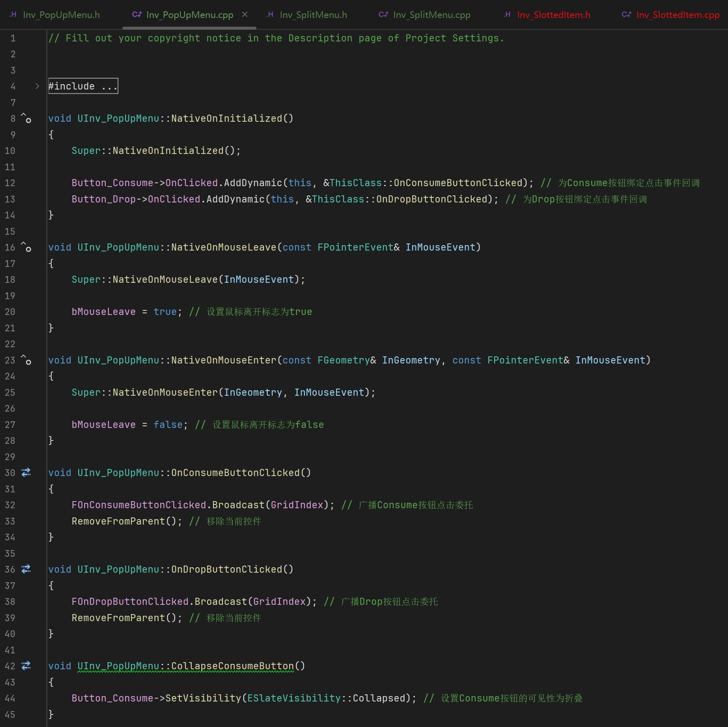This screenshot has height=727, width=728.
Task: Click "FGeometry" in the NativeOnMouseEnter signature
Action: (344, 360)
